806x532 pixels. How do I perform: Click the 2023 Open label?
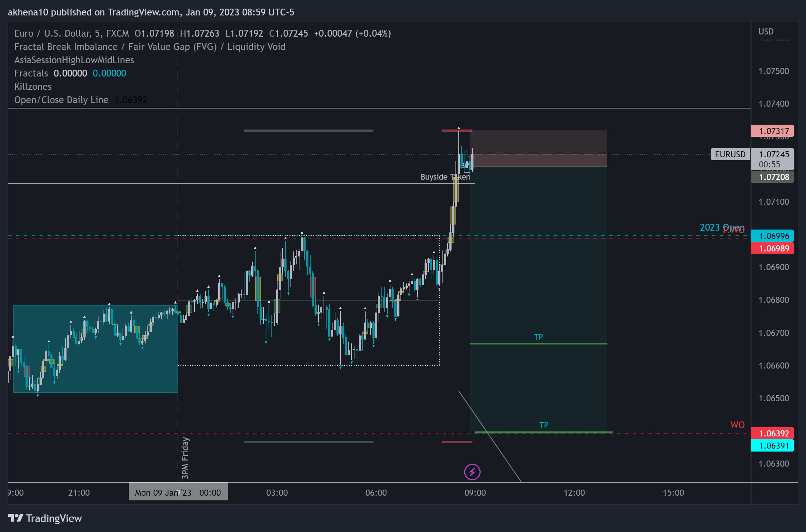pos(722,227)
